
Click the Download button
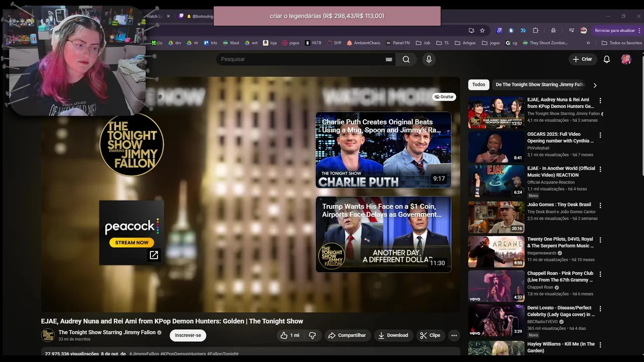tap(393, 335)
